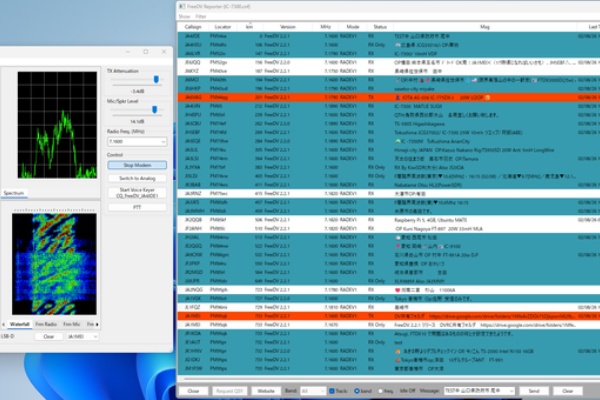Open the Website button
The image size is (600, 400).
(266, 391)
